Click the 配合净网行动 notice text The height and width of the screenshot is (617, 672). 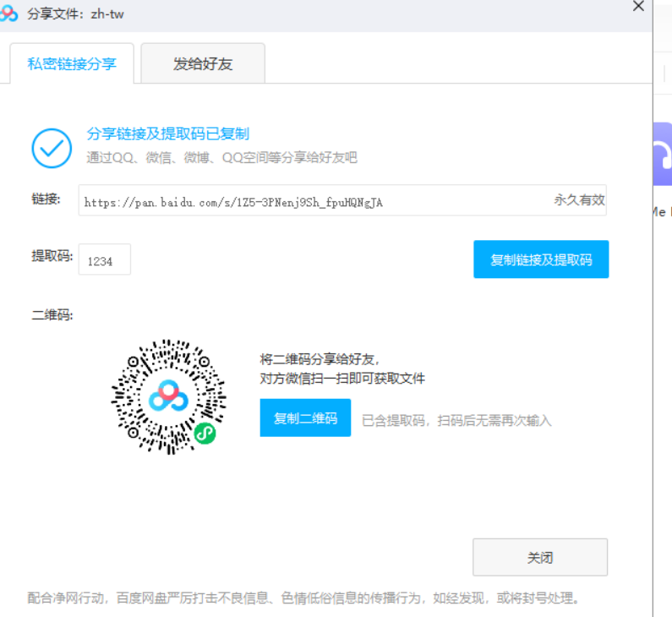click(303, 598)
